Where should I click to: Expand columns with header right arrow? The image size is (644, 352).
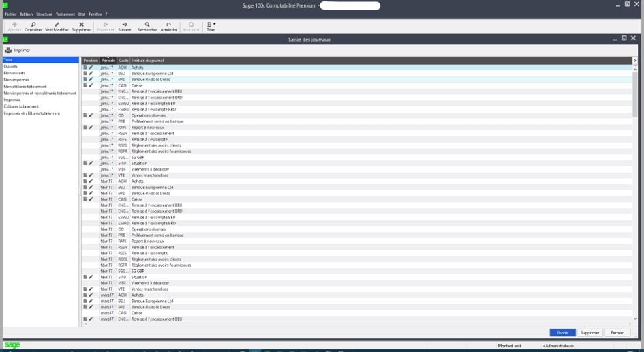pos(635,61)
